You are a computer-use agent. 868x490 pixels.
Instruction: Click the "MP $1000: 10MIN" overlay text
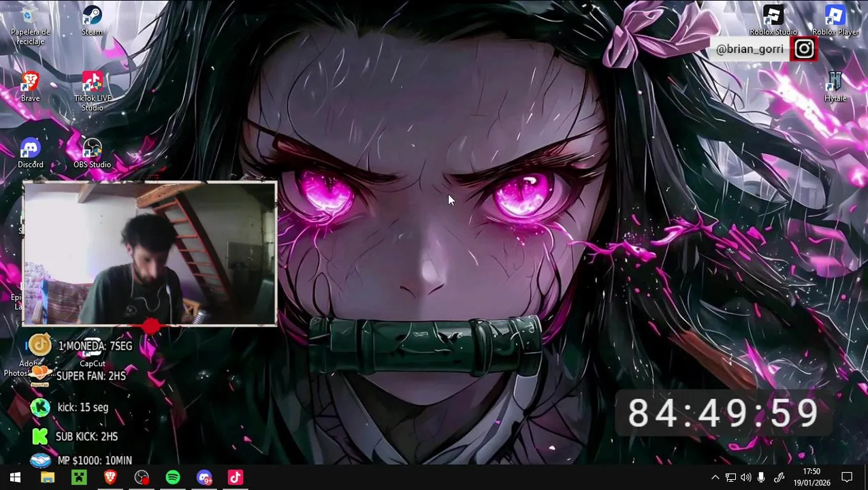click(95, 461)
